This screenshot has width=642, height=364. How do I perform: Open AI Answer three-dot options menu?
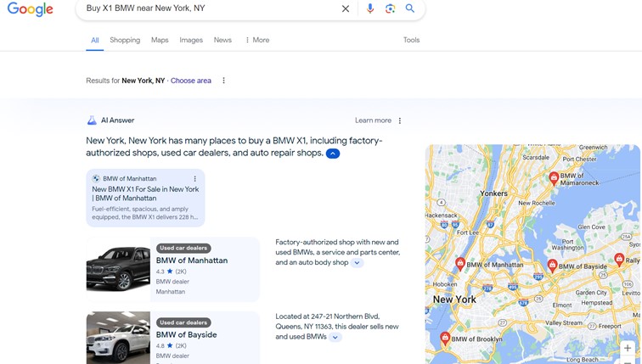coord(400,120)
